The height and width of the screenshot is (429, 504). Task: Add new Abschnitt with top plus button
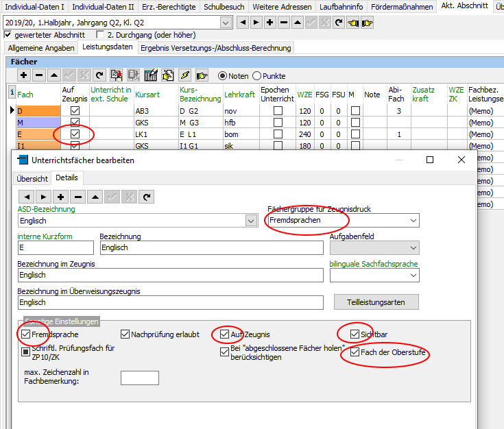coord(270,23)
